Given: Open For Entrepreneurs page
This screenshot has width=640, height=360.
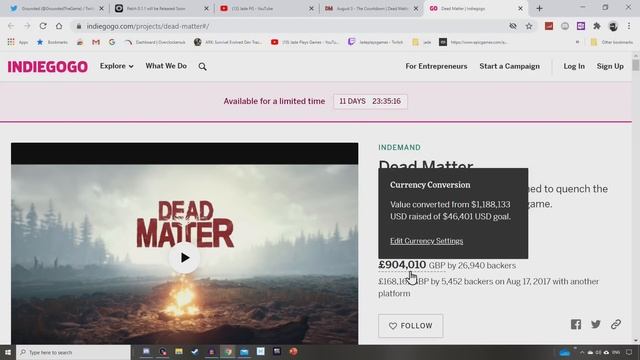Looking at the screenshot, I should pyautogui.click(x=436, y=66).
